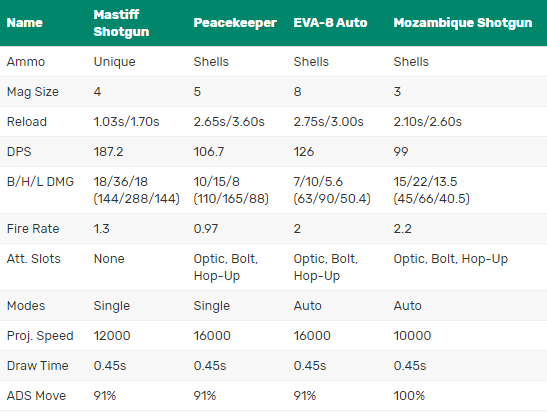Viewport: 547px width, 413px height.
Task: Select the EVA-8 Auto header
Action: [330, 23]
